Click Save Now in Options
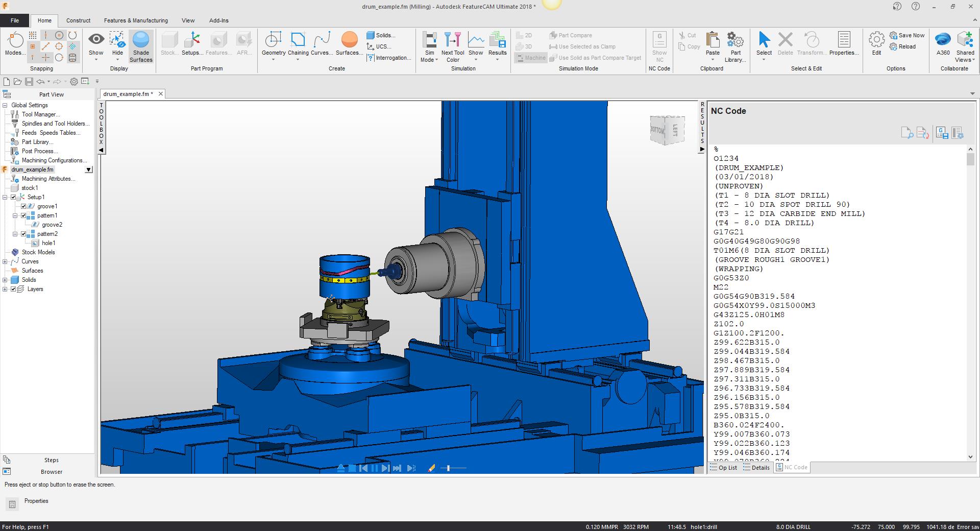 pyautogui.click(x=907, y=35)
